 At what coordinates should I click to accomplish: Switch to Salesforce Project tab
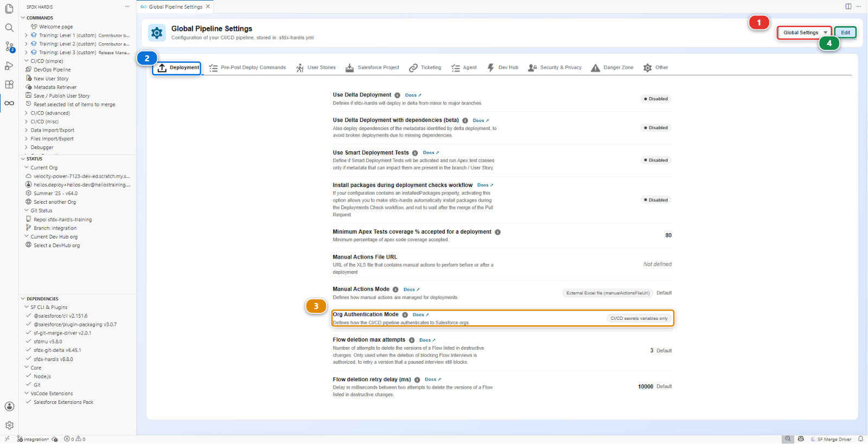point(372,68)
